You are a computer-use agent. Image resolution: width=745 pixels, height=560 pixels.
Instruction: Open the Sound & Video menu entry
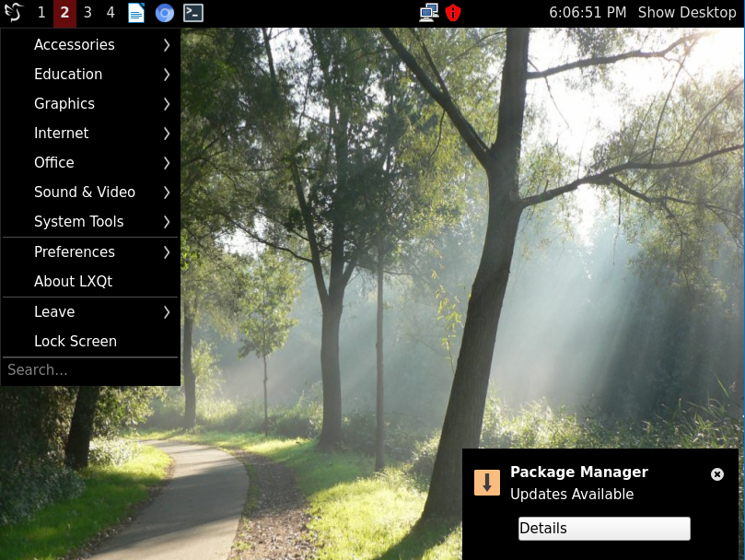(90, 192)
